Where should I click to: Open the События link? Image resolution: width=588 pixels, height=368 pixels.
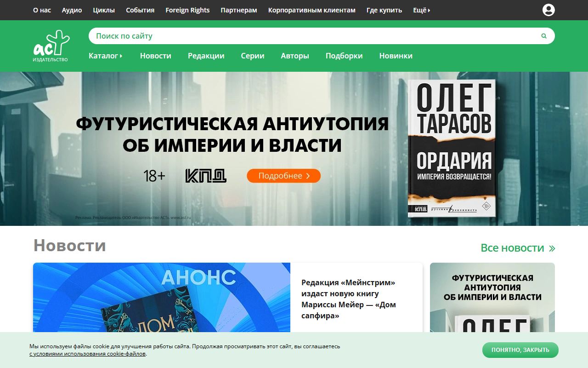140,10
